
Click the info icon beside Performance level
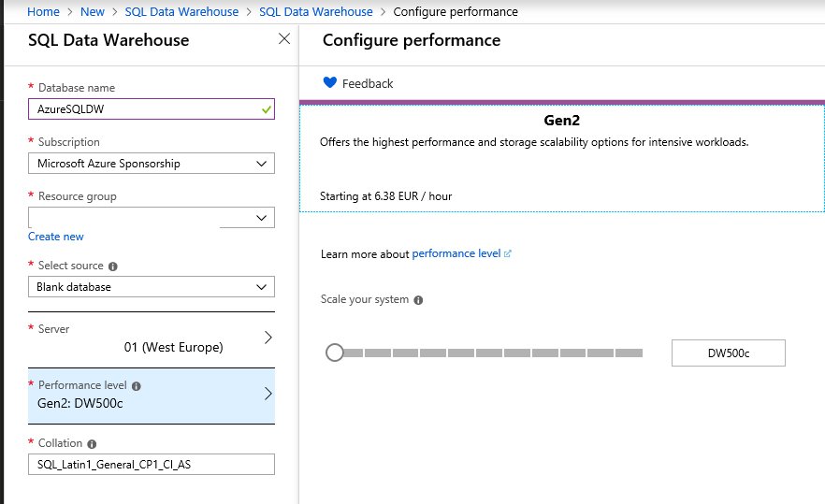tap(137, 385)
